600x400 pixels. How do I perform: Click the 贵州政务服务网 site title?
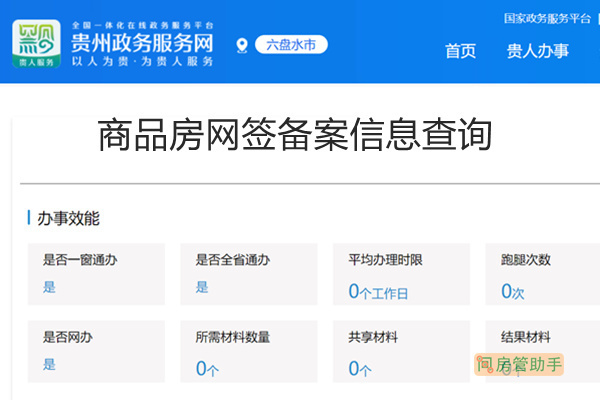point(142,43)
